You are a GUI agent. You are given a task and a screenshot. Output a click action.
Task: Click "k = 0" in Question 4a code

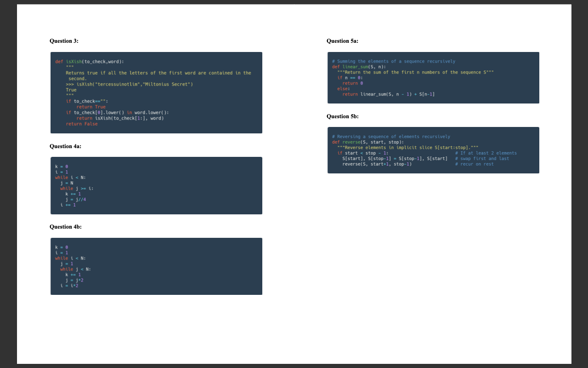coord(62,166)
